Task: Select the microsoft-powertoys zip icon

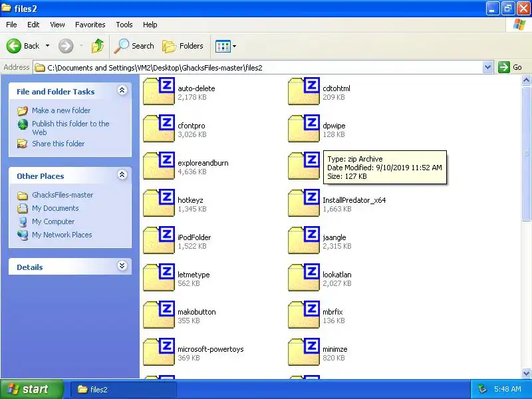Action: tap(159, 352)
